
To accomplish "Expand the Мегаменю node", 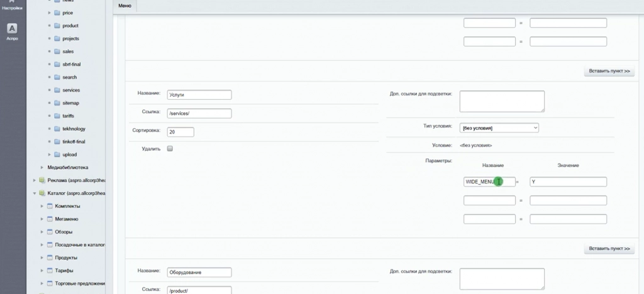I will pyautogui.click(x=42, y=219).
